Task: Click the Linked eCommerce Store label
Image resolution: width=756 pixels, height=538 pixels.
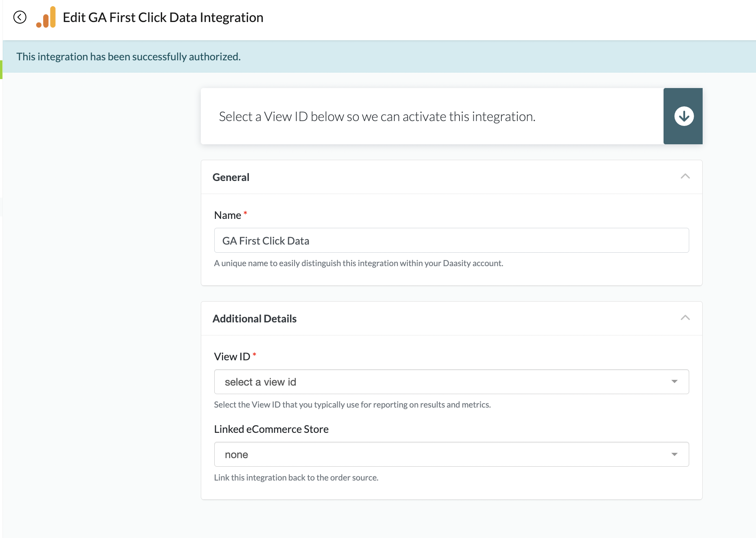Action: (x=271, y=429)
